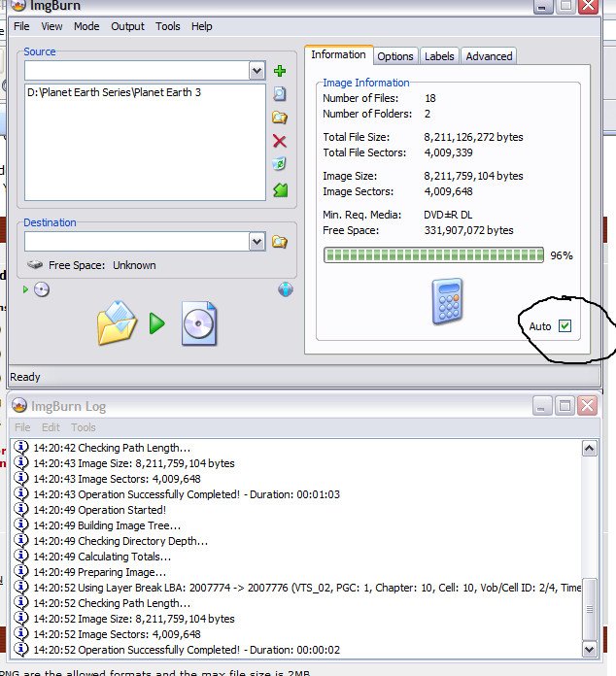616x676 pixels.
Task: Select 'D:\Planet Earth Series\Planet Earth 3' entry
Action: (x=114, y=92)
